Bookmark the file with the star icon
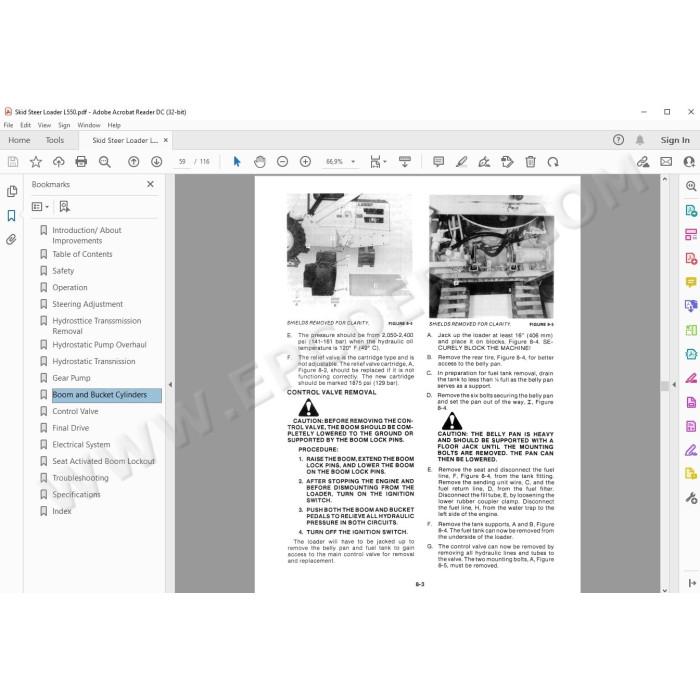The image size is (700, 700). click(x=36, y=162)
